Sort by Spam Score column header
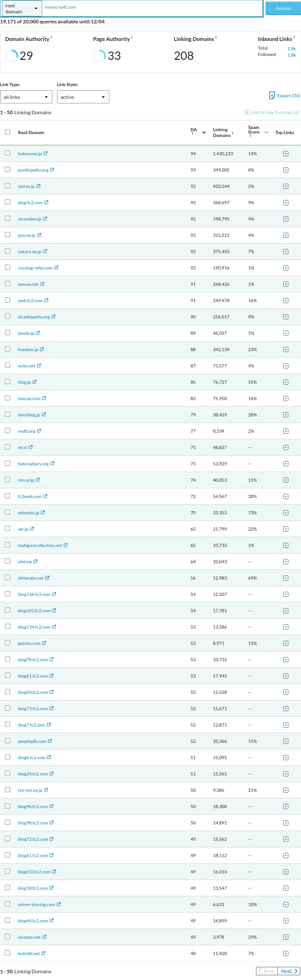This screenshot has width=301, height=980. pyautogui.click(x=253, y=130)
